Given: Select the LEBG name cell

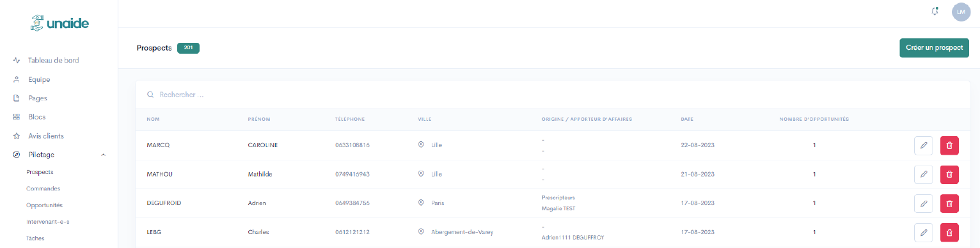Looking at the screenshot, I should (154, 232).
